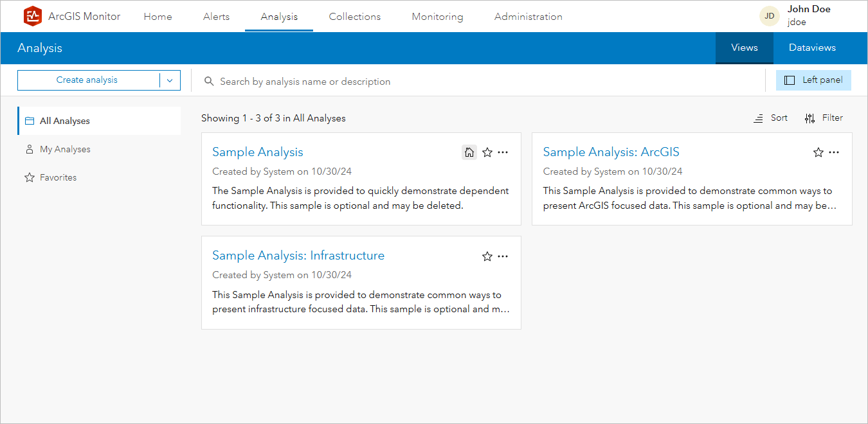Click the home icon on Sample Analysis card
Viewport: 868px width, 424px height.
469,152
